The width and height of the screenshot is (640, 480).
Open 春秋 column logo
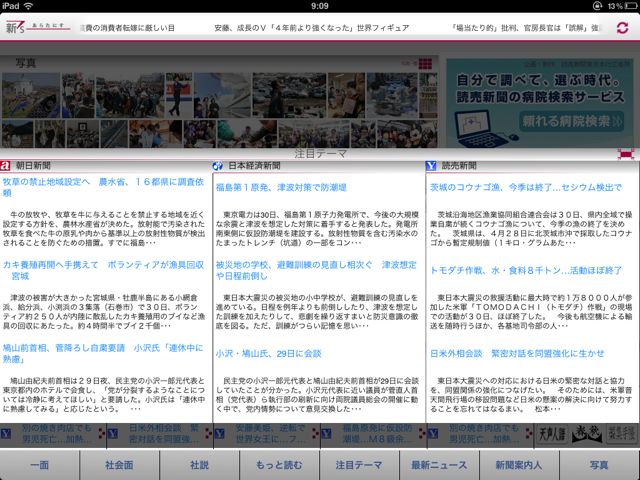(x=587, y=435)
